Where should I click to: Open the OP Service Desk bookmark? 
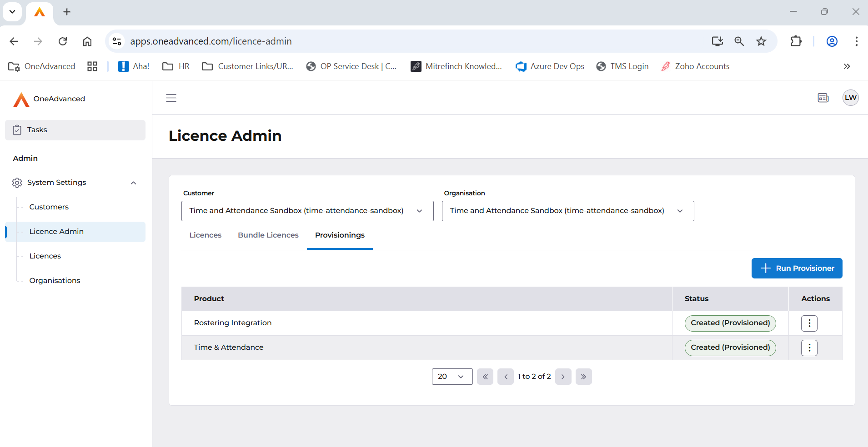351,66
